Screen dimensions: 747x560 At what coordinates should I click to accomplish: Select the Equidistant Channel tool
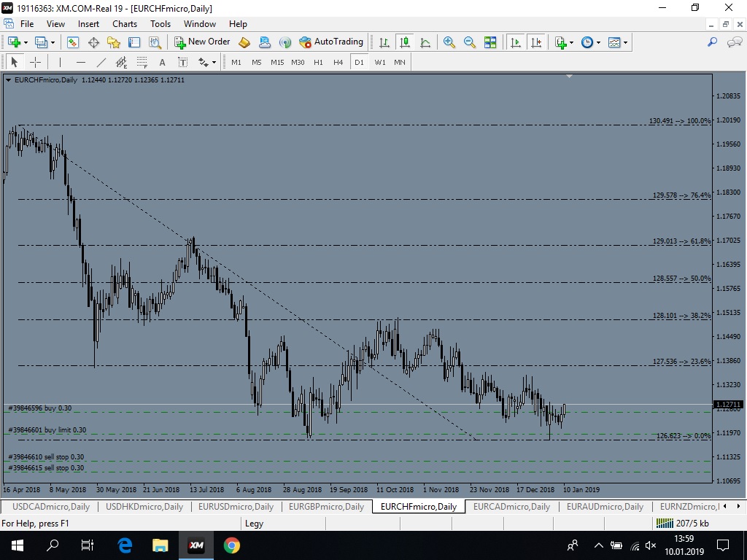122,62
